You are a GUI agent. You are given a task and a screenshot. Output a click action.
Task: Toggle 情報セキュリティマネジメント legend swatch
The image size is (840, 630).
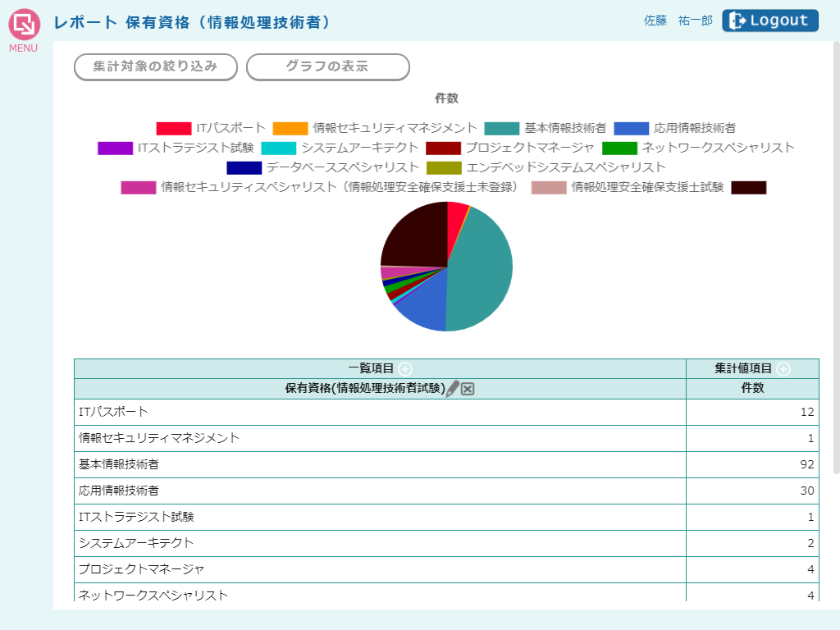point(290,128)
